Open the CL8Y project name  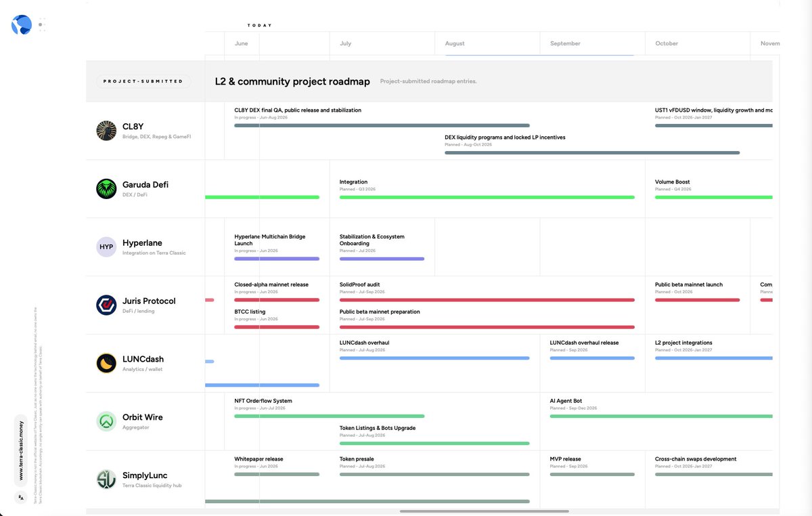[133, 126]
